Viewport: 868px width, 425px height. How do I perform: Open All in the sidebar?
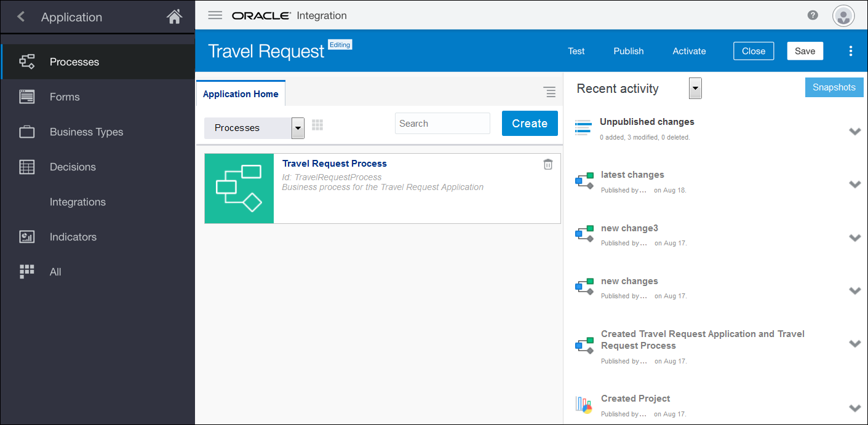coord(98,272)
